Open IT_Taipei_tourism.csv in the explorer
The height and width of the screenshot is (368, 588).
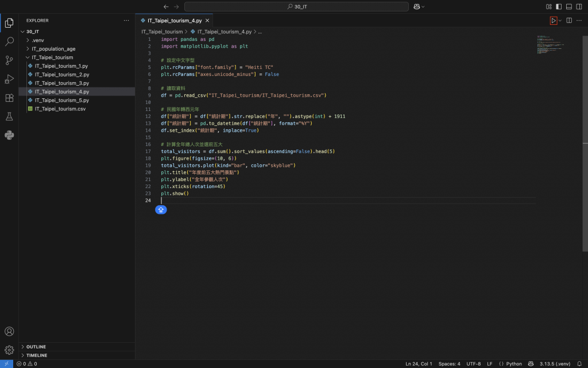(x=60, y=109)
